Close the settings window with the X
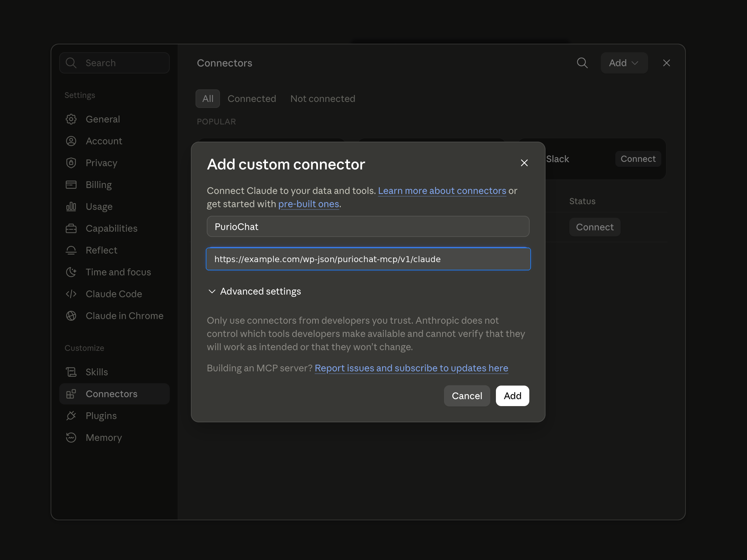Screen dimensions: 747x560 (666, 63)
